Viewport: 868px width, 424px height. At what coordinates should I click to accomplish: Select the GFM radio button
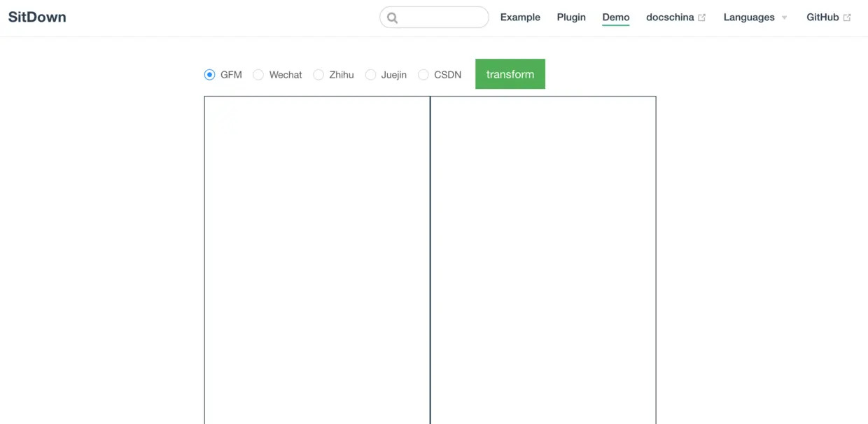tap(209, 75)
